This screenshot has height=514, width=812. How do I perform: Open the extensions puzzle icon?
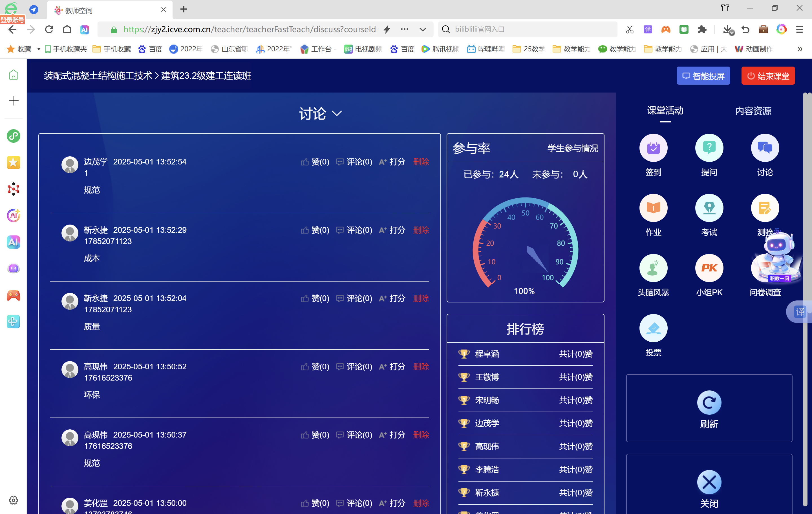pos(702,29)
